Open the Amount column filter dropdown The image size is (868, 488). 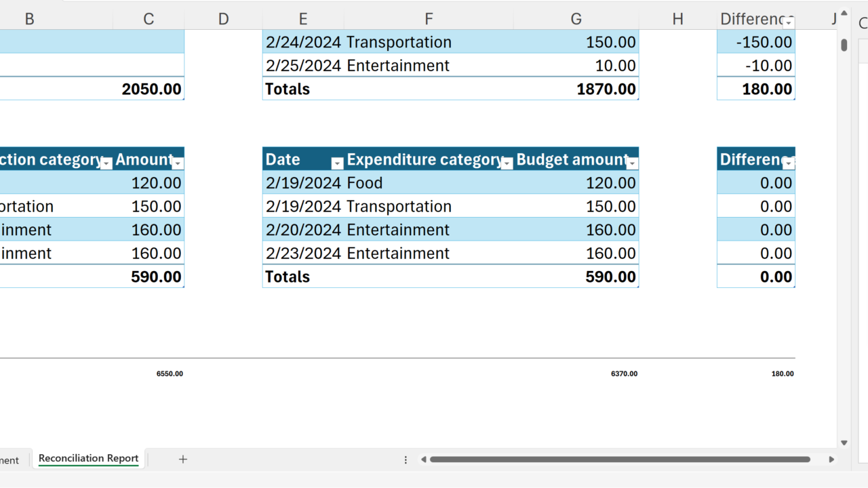coord(178,163)
